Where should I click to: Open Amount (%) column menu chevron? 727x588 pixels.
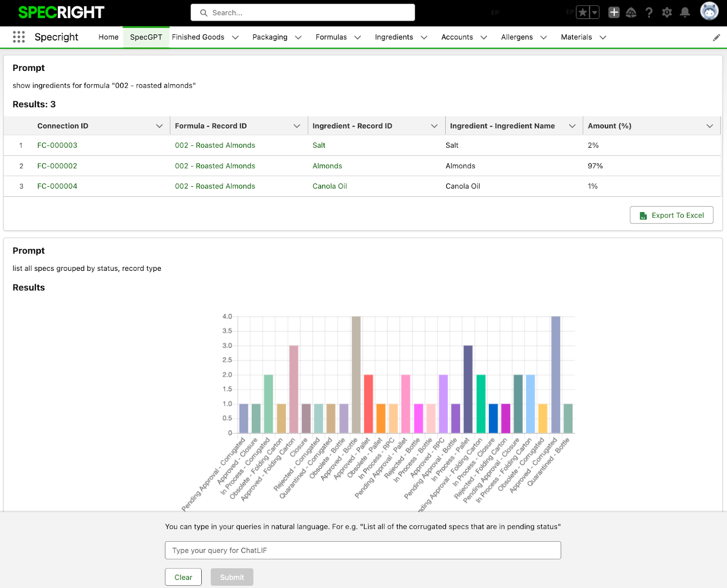pyautogui.click(x=710, y=126)
